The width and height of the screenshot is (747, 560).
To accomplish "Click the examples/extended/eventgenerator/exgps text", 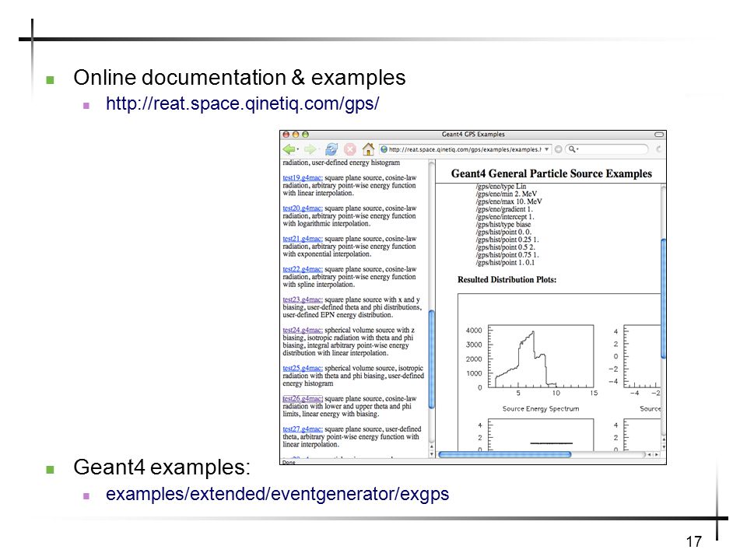I will coord(277,494).
